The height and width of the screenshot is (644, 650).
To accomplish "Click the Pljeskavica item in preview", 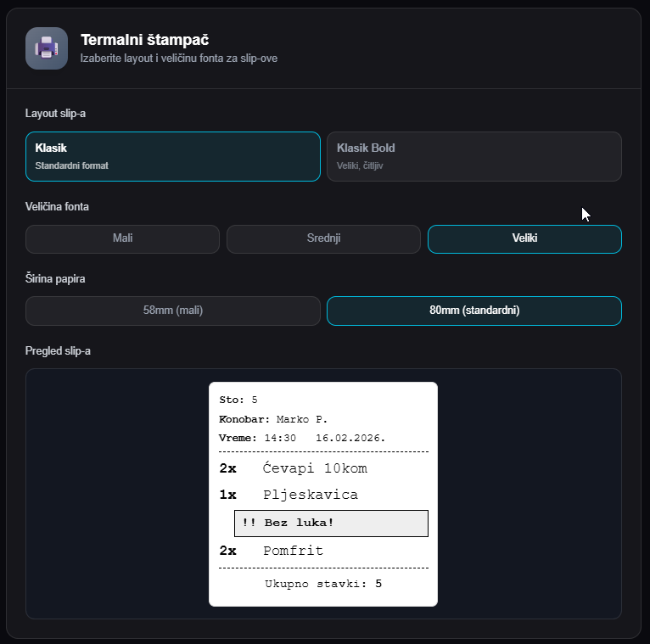I will [x=311, y=495].
